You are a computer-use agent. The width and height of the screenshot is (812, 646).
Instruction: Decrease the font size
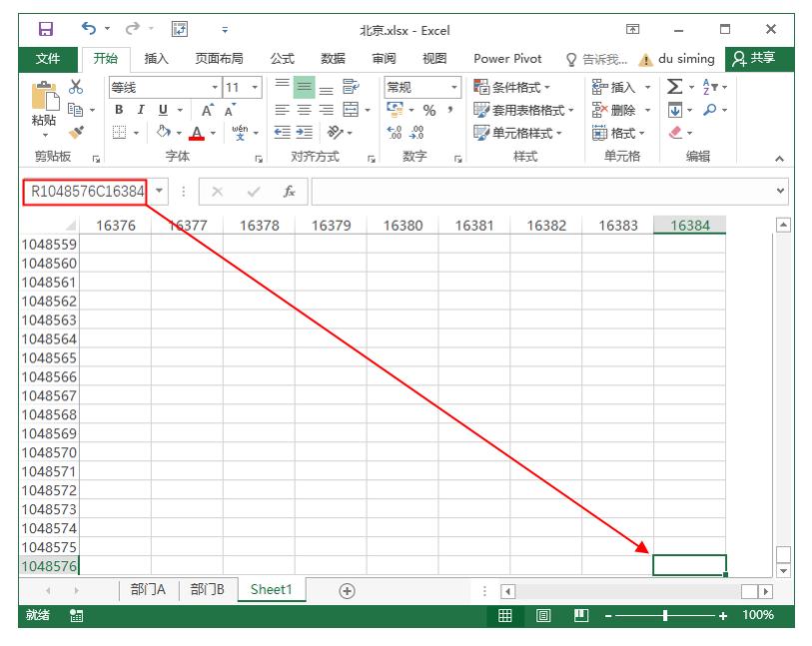230,110
